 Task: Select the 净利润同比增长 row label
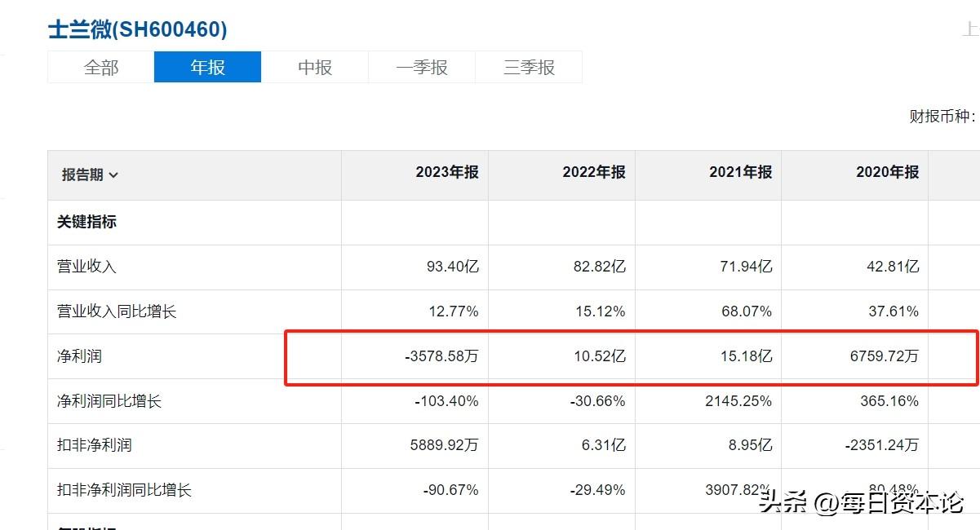click(109, 401)
